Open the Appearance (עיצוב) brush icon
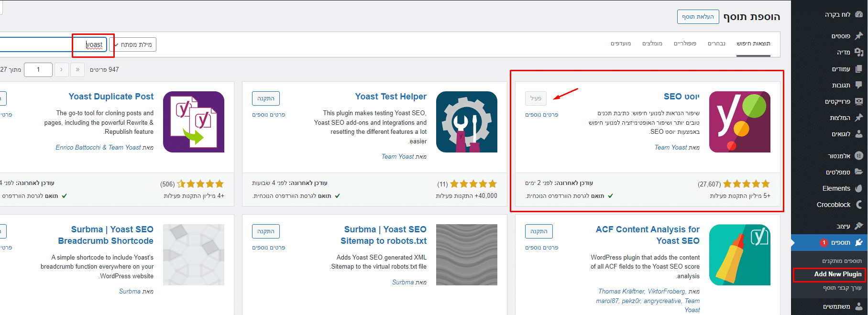Image resolution: width=868 pixels, height=315 pixels. (x=859, y=226)
